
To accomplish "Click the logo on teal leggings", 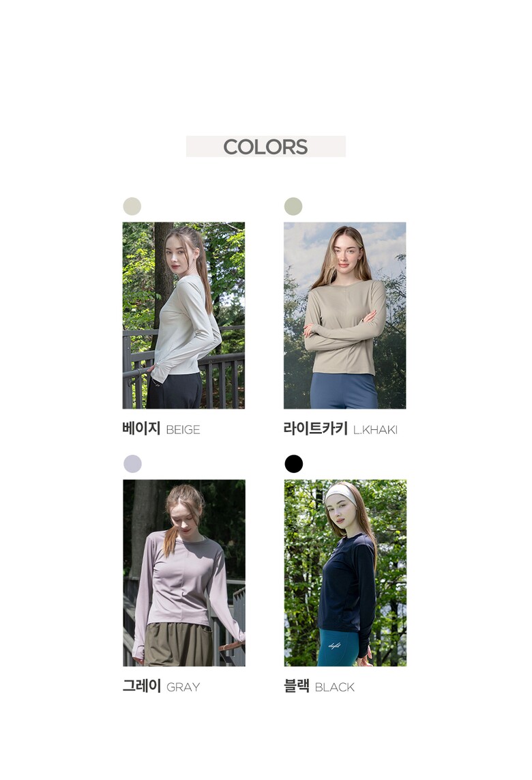I will (x=335, y=646).
